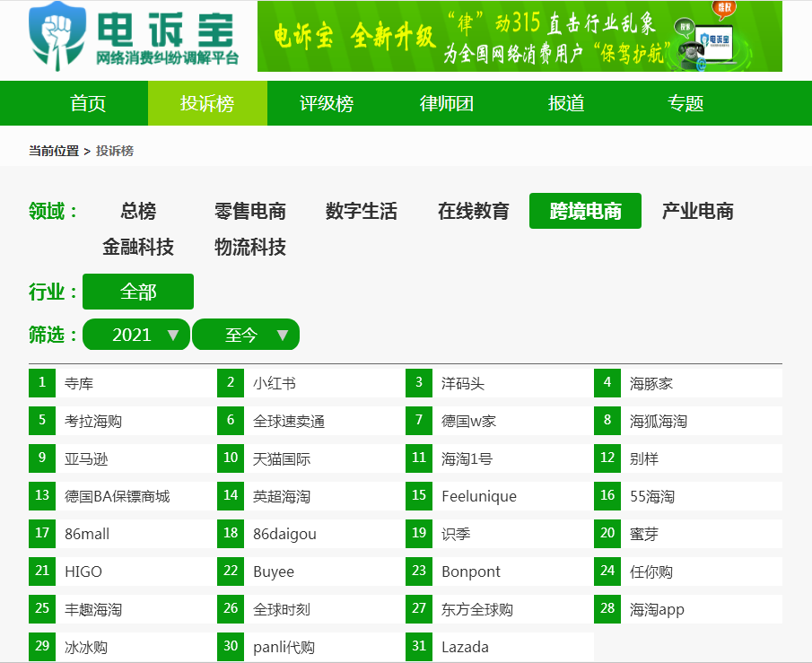
Task: Choose the 在线教育 domain filter
Action: tap(474, 211)
